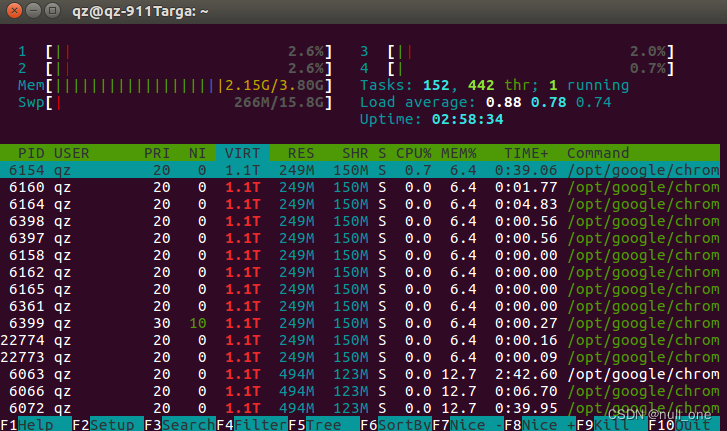Click F7 Nice - button

click(x=468, y=425)
